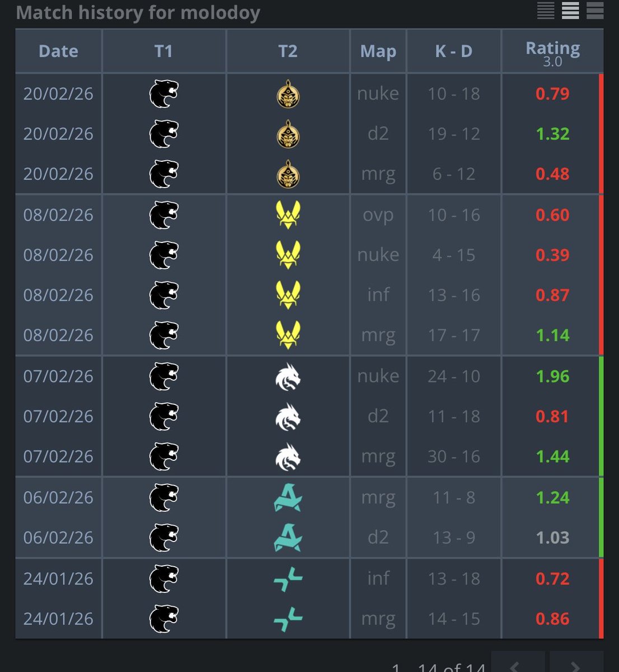Click the ovp map cell
The width and height of the screenshot is (619, 672).
point(378,215)
